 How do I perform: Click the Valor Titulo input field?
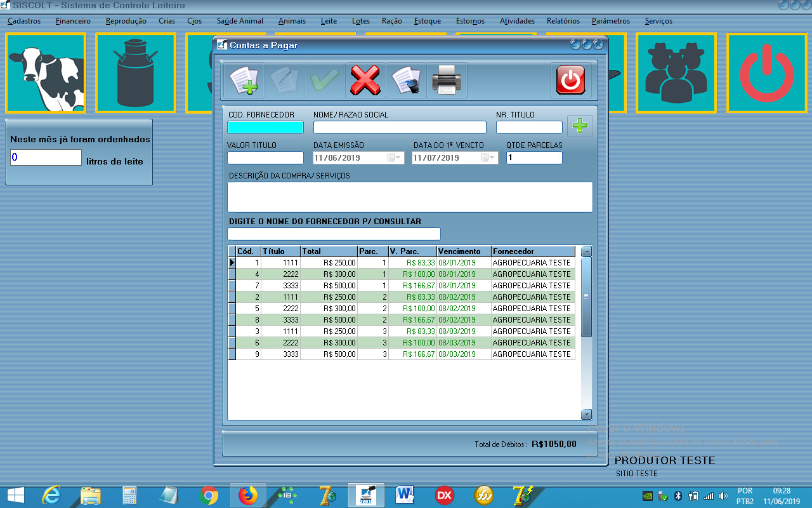(x=265, y=157)
